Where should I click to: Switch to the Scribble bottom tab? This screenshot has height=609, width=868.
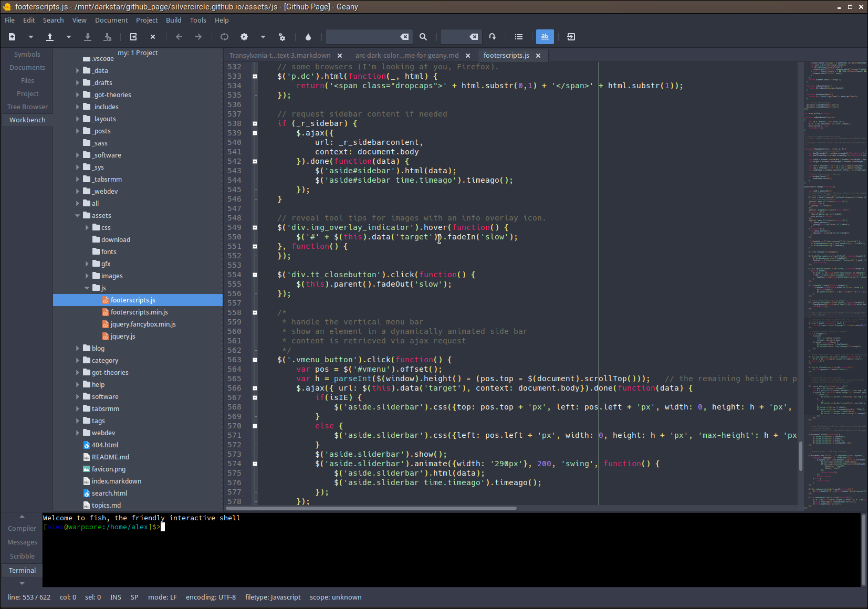click(x=22, y=556)
